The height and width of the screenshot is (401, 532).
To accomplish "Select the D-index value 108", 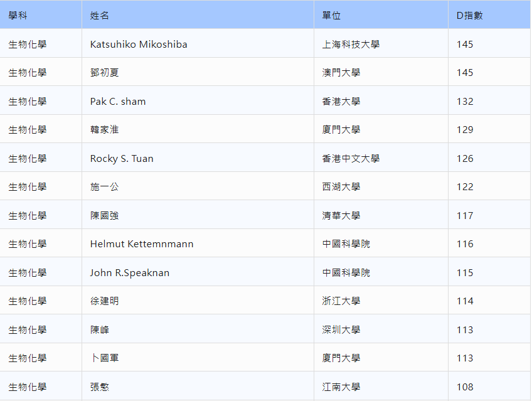I will (x=465, y=387).
